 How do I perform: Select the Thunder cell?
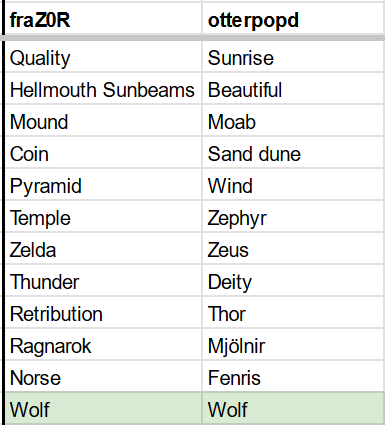coord(104,280)
